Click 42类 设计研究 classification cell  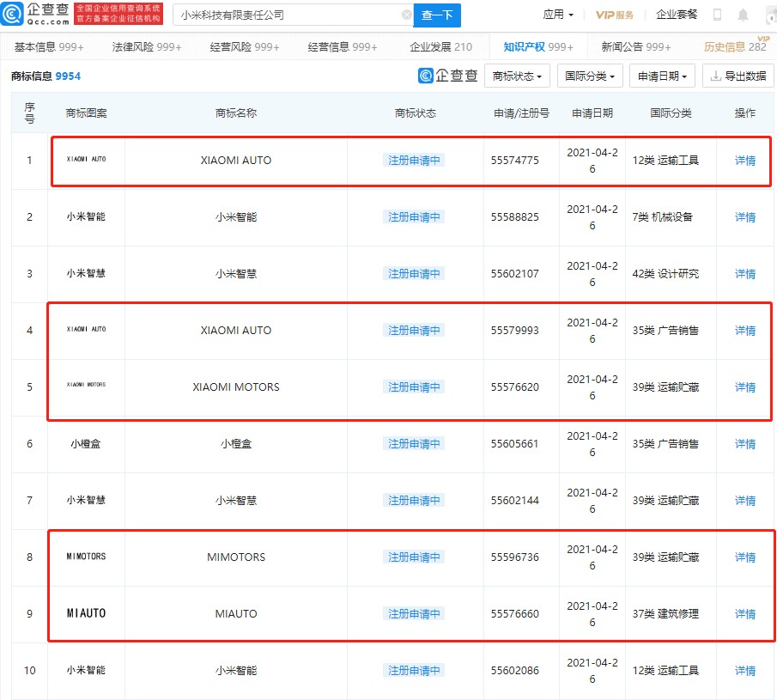pyautogui.click(x=665, y=274)
